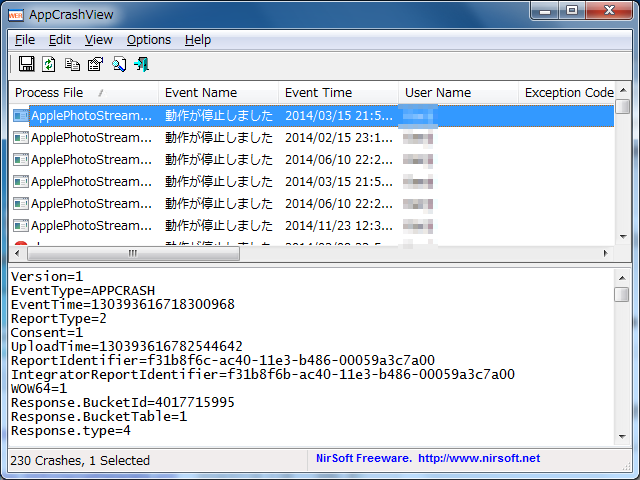Screen dimensions: 640x480
Task: Click the EventType=APPCRASH line
Action: pos(83,291)
